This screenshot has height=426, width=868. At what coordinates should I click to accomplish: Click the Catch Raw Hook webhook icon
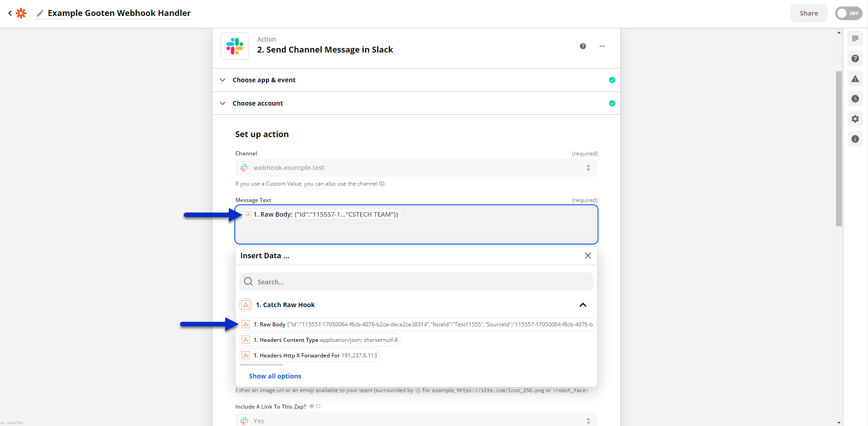point(246,305)
